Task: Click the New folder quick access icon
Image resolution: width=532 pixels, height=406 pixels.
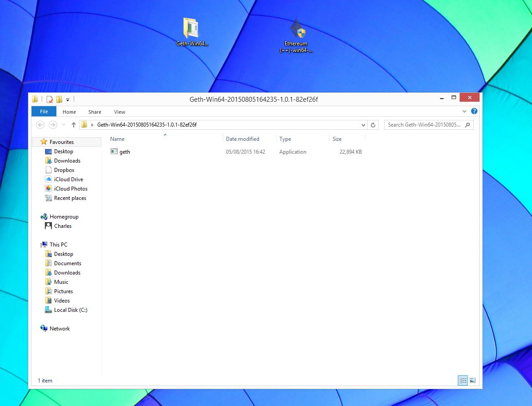Action: coord(60,100)
